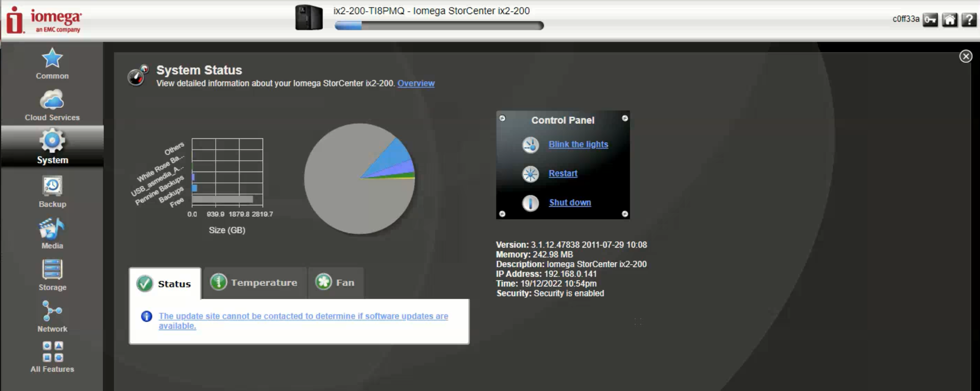980x391 pixels.
Task: Click the storage usage bar in header
Action: coord(439,26)
